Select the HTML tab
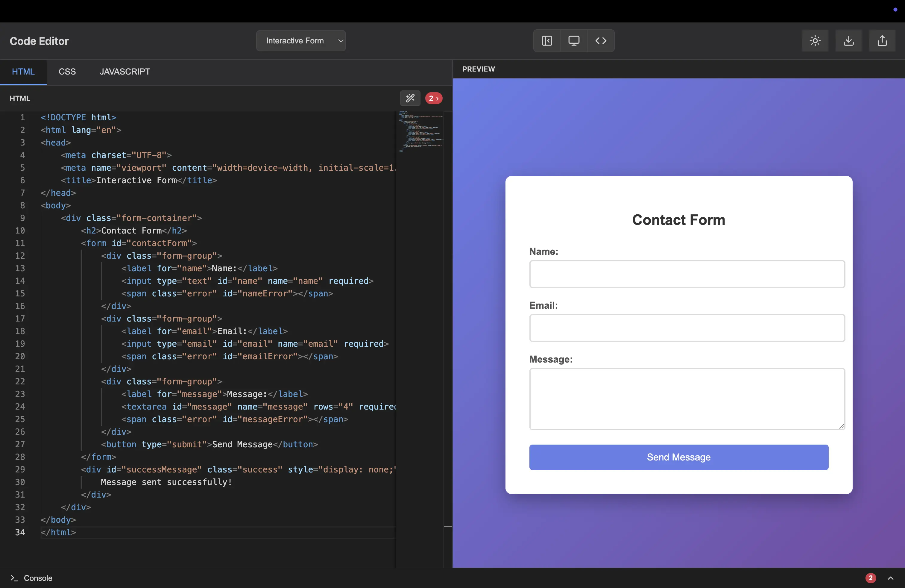The height and width of the screenshot is (588, 905). (23, 72)
